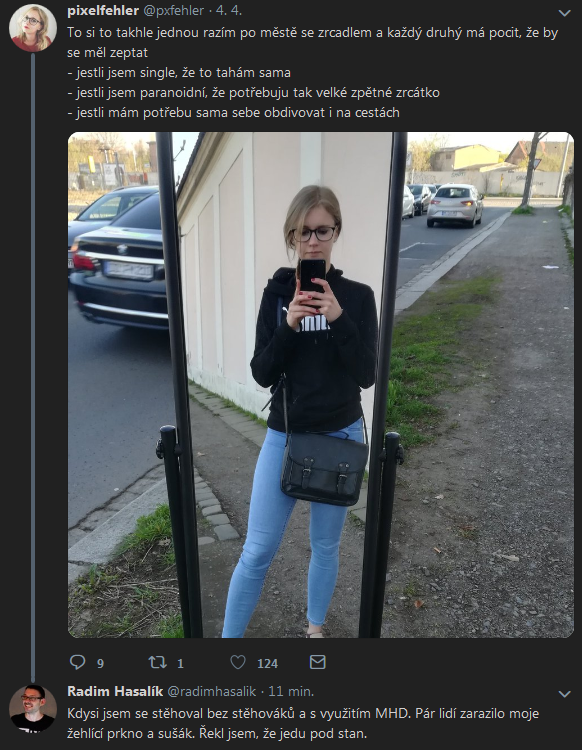Enlarge the mirror selfie photo
582x750 pixels.
click(x=320, y=385)
